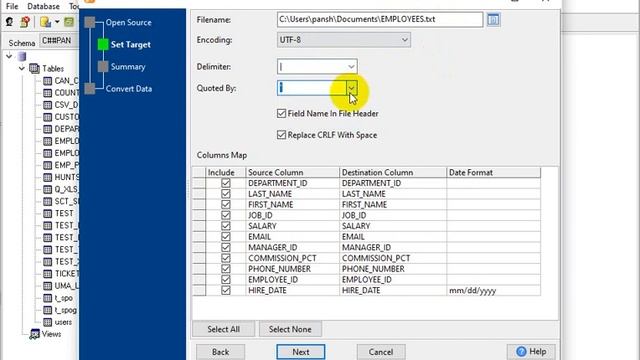Open the Encoding UTF-8 dropdown
640x360 pixels.
[x=344, y=40]
